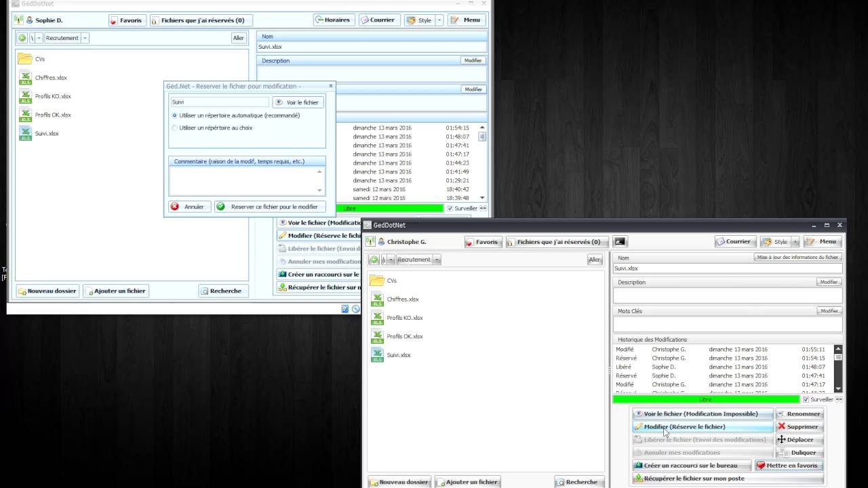
Task: Click network status icon beside Sophie D.
Action: (x=18, y=20)
